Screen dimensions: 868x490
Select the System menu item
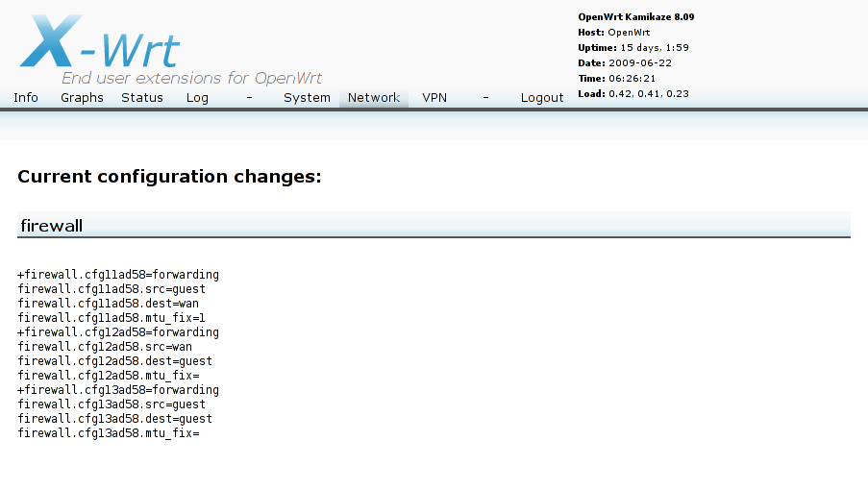307,98
